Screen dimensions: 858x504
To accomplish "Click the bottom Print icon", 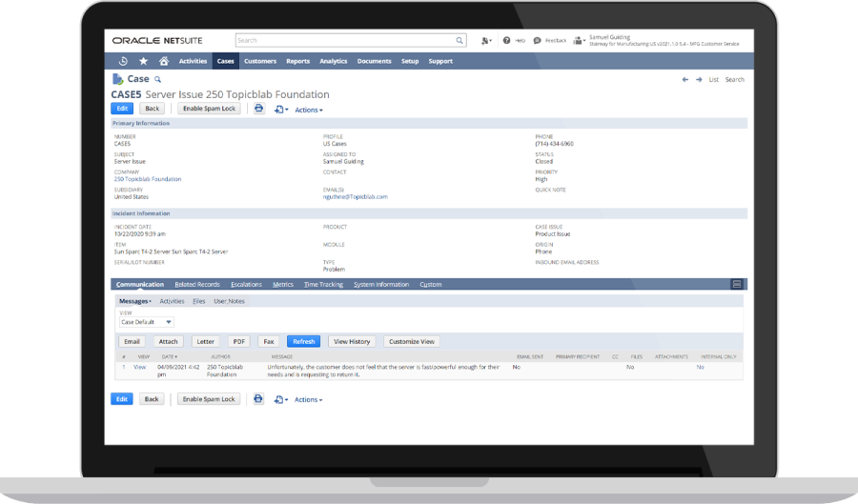I will pyautogui.click(x=258, y=399).
